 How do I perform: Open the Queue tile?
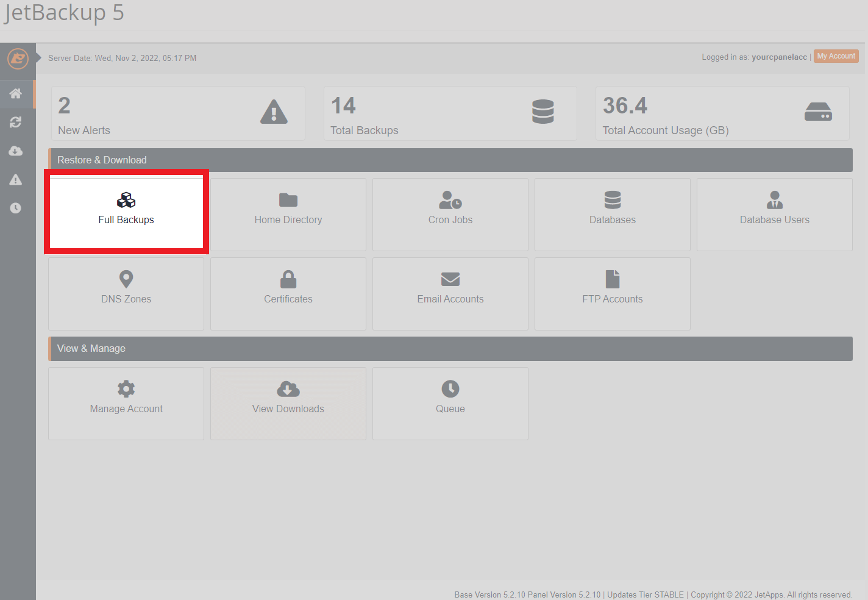450,403
